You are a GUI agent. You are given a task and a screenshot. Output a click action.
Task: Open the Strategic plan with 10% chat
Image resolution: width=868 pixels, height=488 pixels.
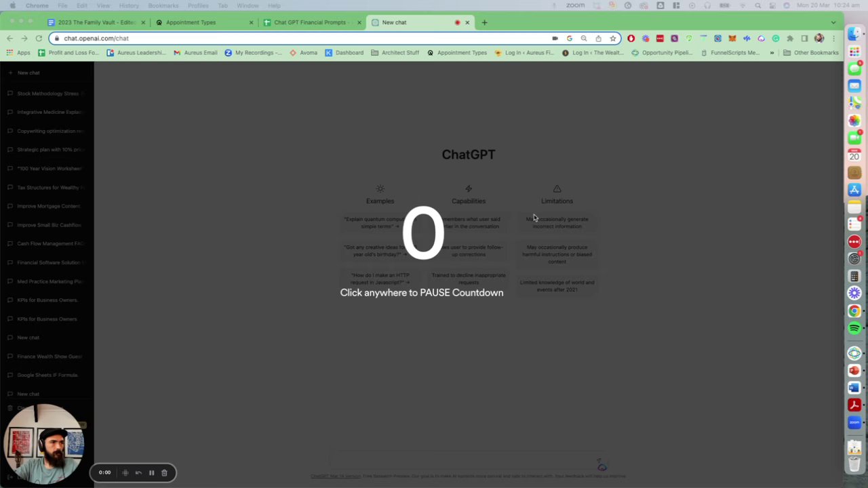[47, 150]
